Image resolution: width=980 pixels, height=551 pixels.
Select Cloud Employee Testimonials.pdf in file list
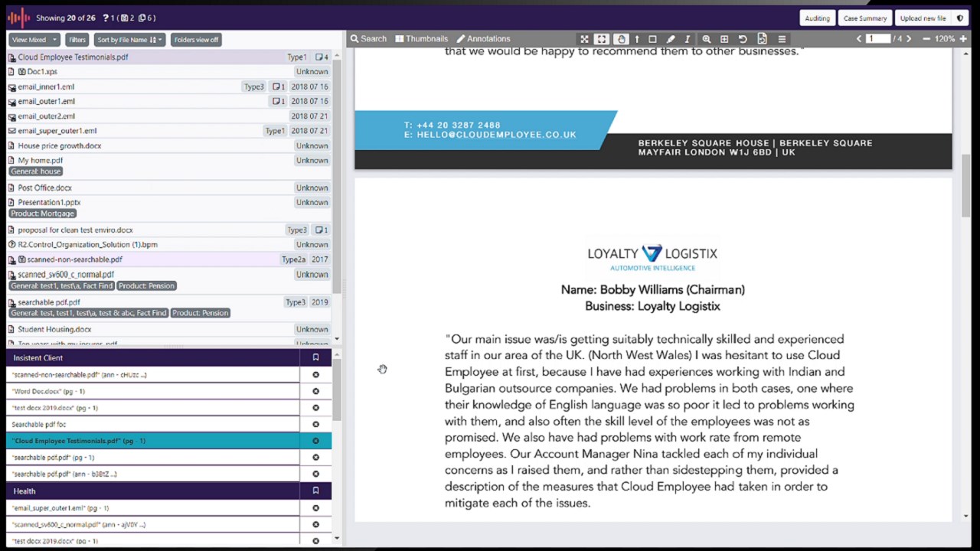coord(168,57)
